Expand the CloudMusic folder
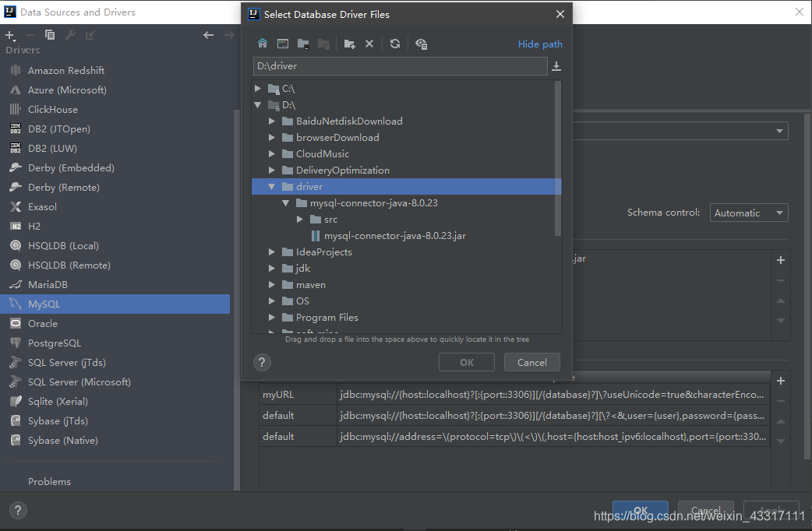 click(x=272, y=153)
